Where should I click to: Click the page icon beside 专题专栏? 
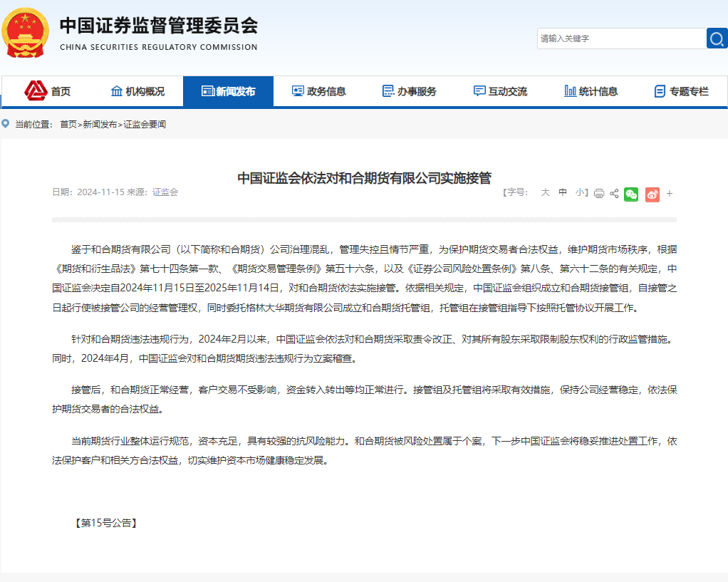point(660,91)
